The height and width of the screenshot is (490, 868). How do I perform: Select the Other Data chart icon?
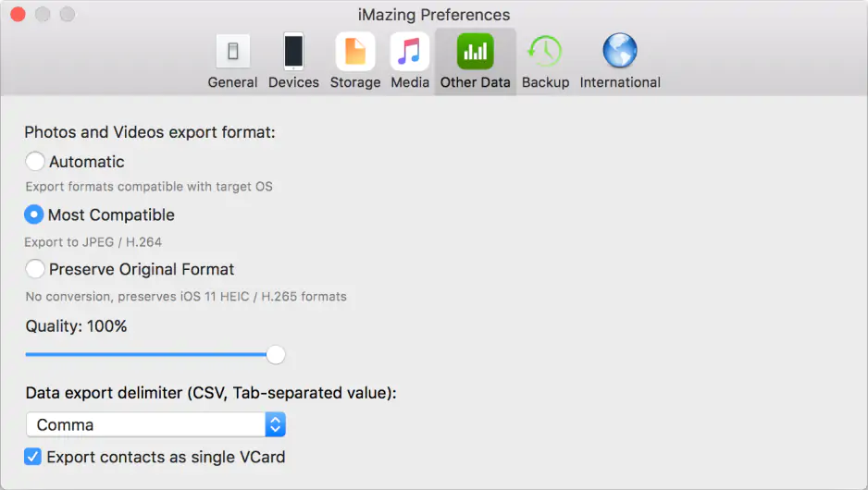tap(475, 51)
